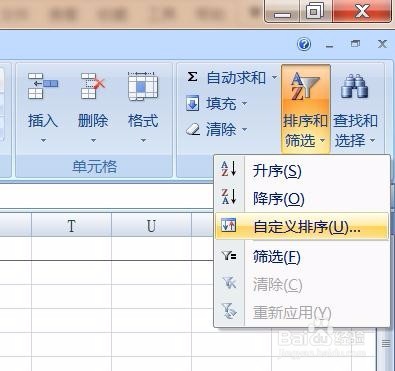Viewport: 395px width, 371px height.
Task: Open the AutoSum (自动求和) dropdown arrow
Action: point(274,77)
